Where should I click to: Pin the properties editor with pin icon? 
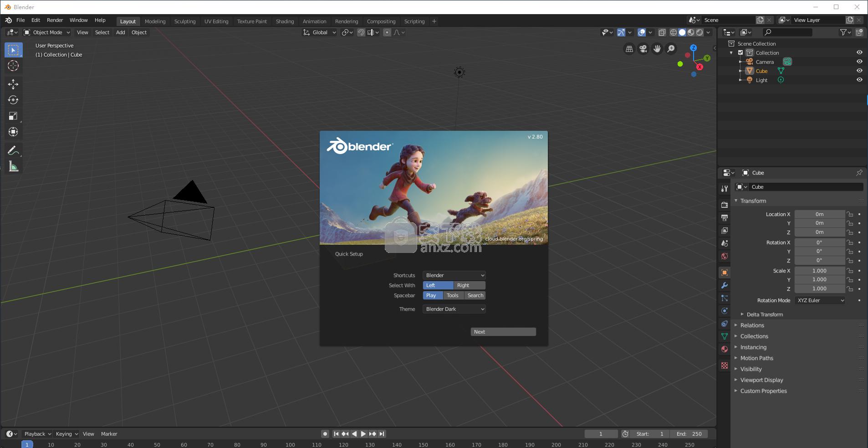(x=859, y=173)
